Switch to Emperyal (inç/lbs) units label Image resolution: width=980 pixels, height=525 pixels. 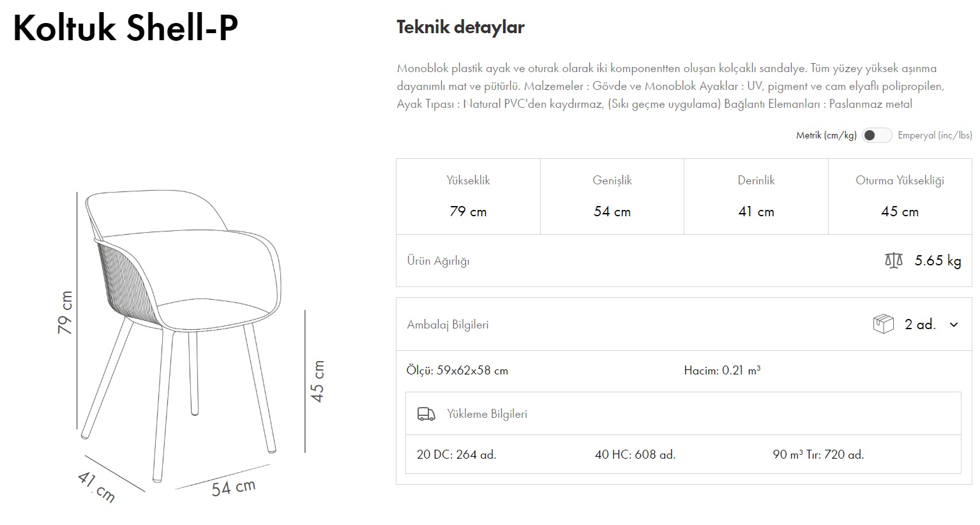point(935,135)
